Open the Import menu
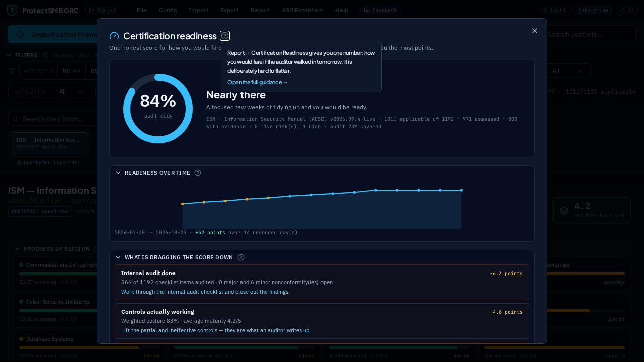 point(198,10)
